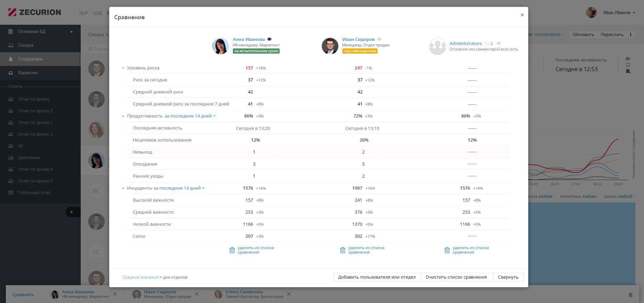Click Свернуть button in dialog footer
Viewport: 644px width, 303px height.
[508, 277]
